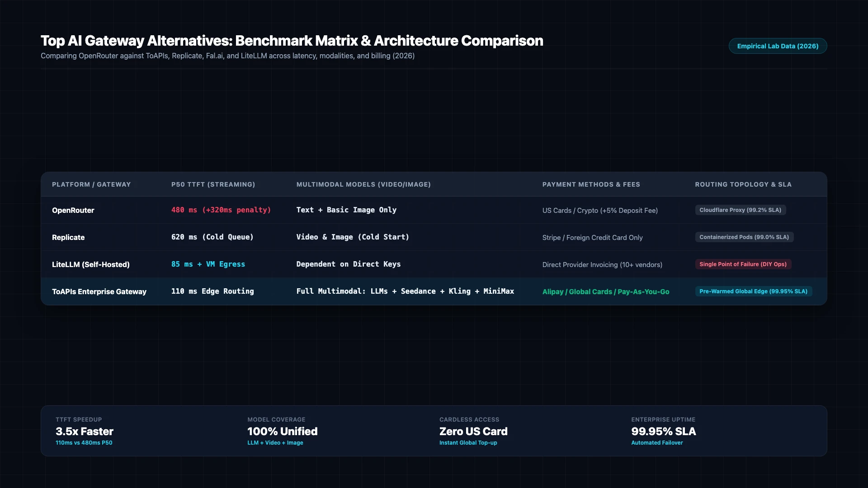Click the ENTERPRISE UPTIME label
The height and width of the screenshot is (488, 868).
click(x=663, y=420)
